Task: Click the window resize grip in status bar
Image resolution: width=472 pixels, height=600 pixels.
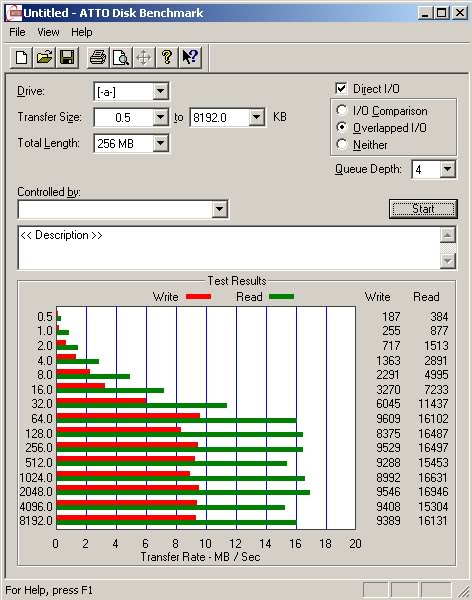Action: [464, 591]
